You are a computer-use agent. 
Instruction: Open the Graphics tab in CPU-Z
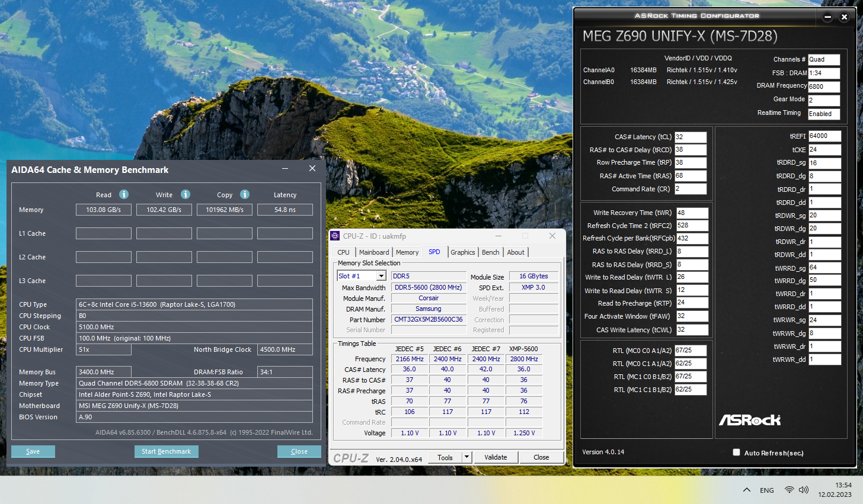(463, 252)
